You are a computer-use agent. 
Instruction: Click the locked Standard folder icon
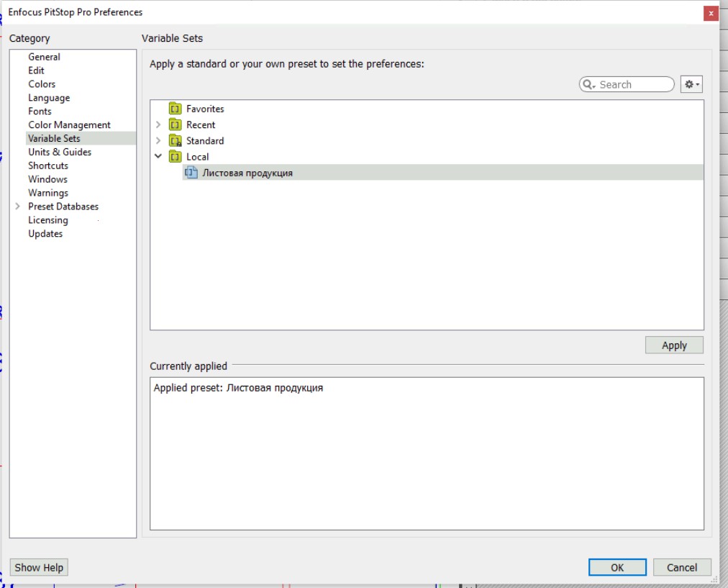click(x=175, y=140)
